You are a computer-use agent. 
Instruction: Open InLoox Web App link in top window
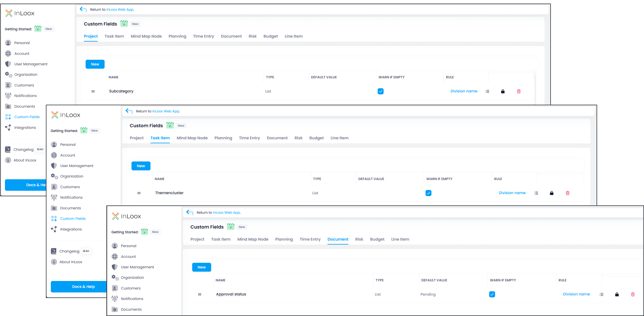pos(120,9)
